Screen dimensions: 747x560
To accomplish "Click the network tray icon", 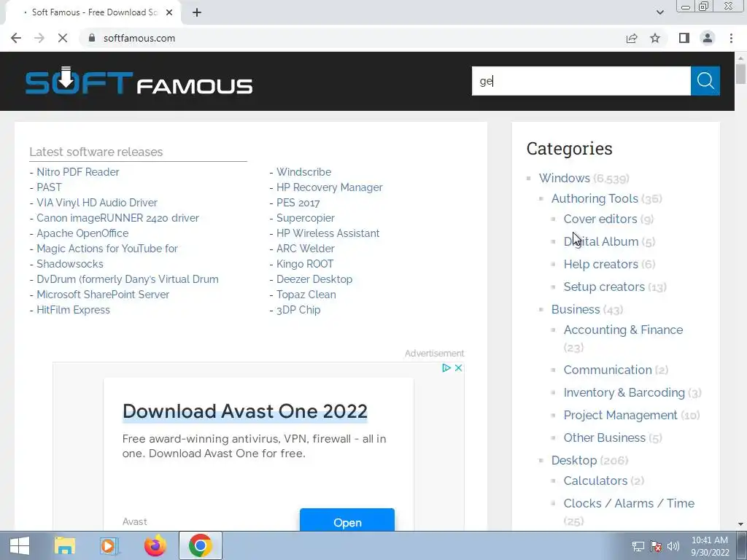I will (x=638, y=546).
